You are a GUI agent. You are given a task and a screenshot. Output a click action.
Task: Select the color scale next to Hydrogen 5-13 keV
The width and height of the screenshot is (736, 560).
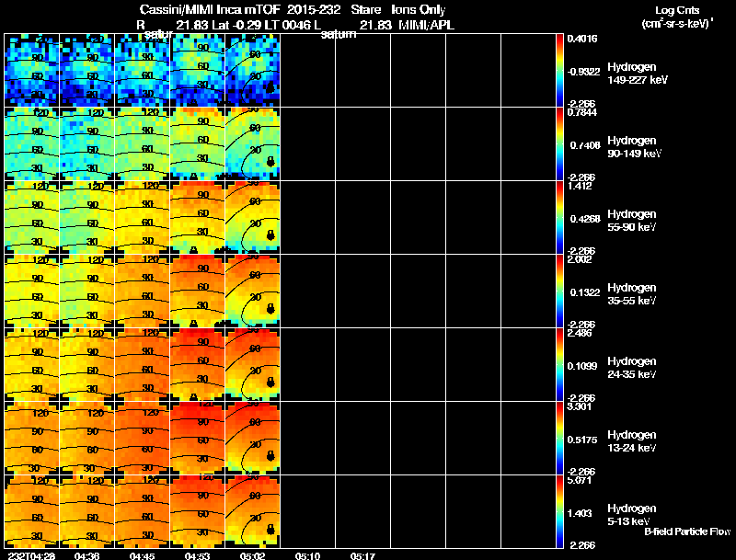[x=559, y=511]
